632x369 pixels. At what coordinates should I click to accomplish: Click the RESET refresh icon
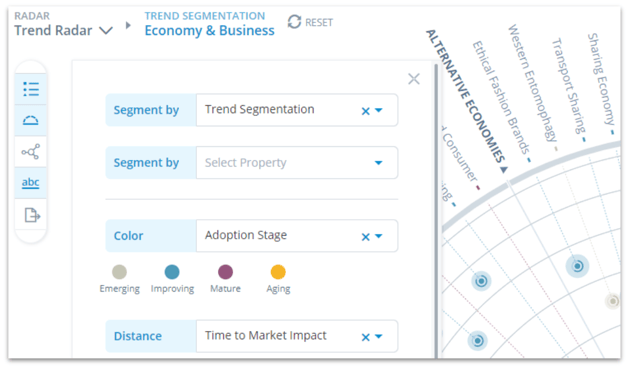pos(294,22)
